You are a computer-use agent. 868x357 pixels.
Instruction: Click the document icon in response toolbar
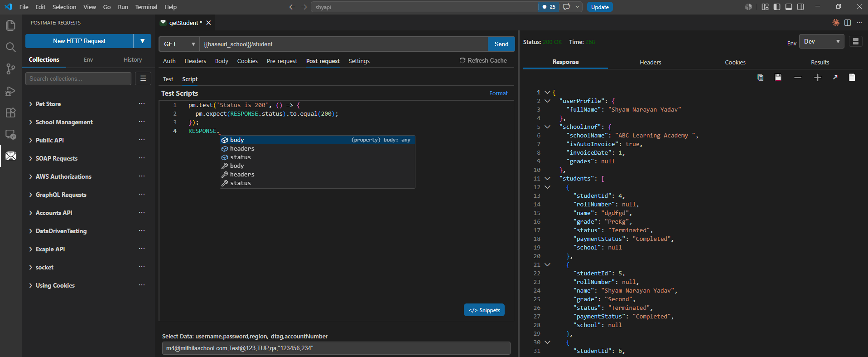[852, 78]
